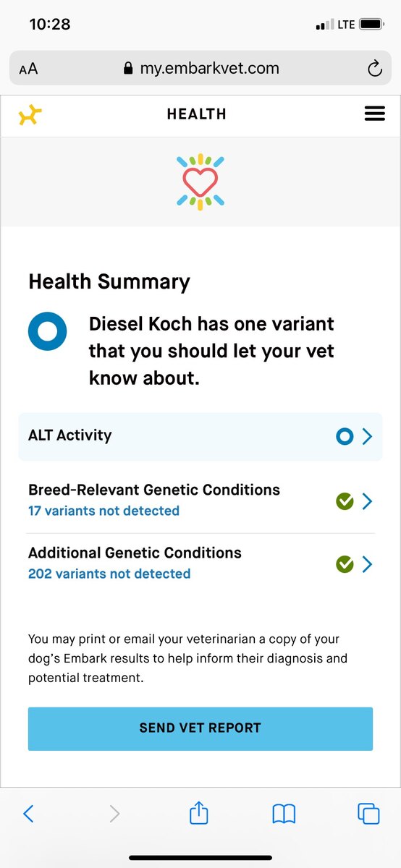Viewport: 401px width, 868px height.
Task: Tap the my.embarkvet.com address field
Action: [200, 69]
